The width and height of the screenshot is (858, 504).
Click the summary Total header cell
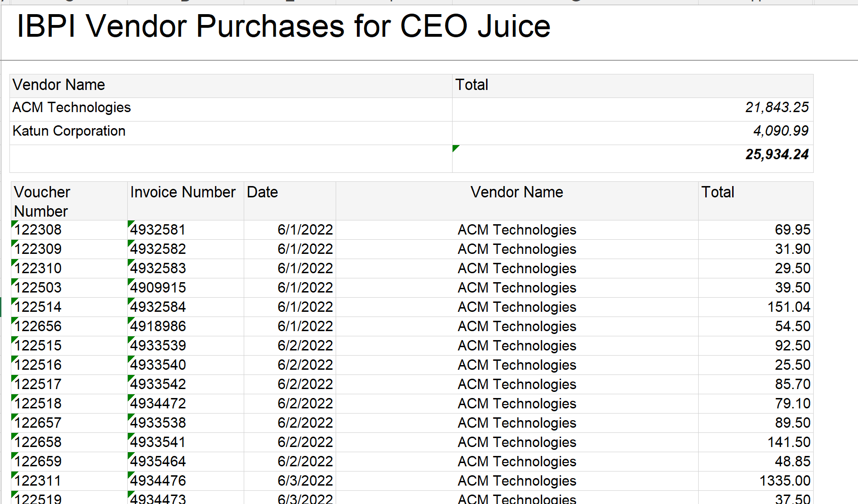633,86
